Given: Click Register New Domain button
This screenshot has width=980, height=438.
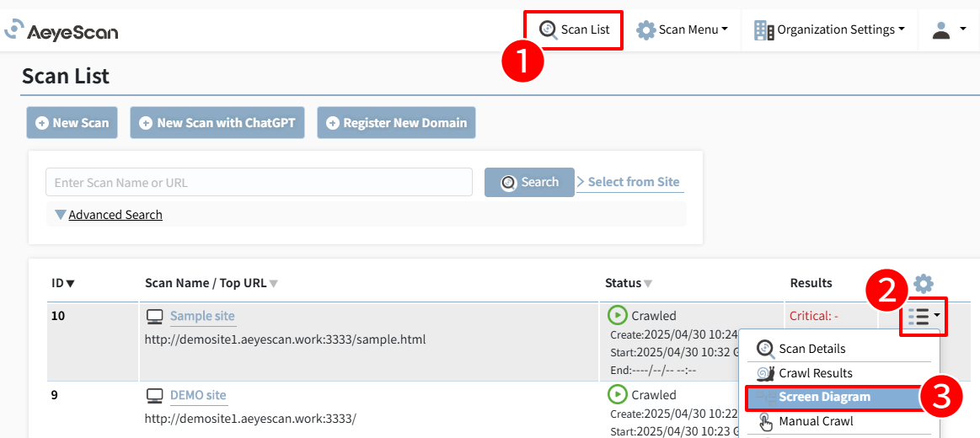Looking at the screenshot, I should 396,123.
